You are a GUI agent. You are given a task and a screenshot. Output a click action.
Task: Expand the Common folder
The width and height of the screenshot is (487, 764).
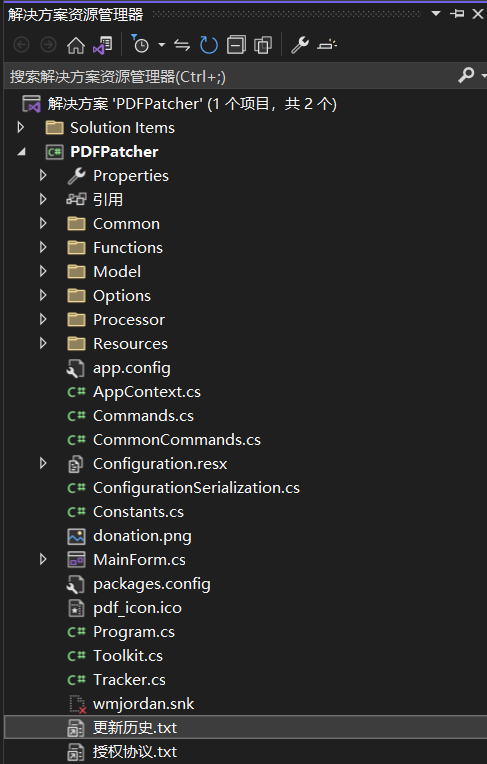43,223
